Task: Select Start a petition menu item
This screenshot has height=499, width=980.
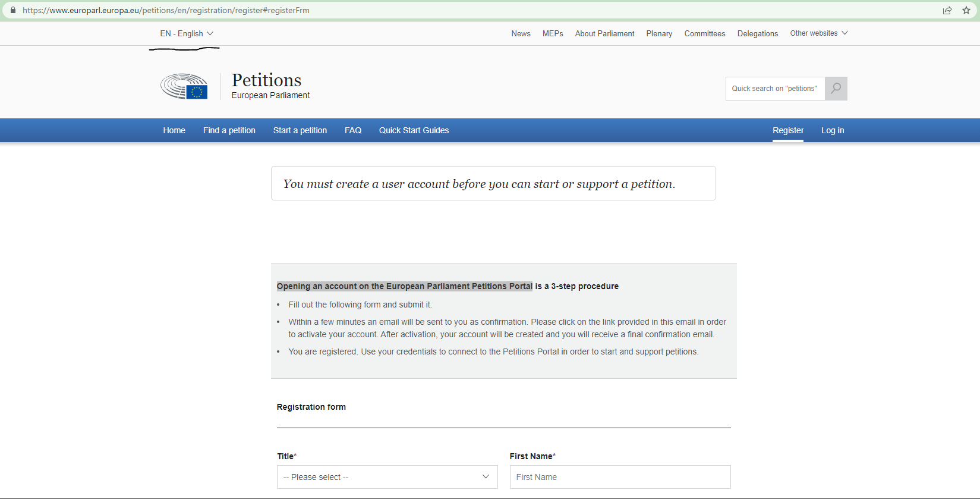Action: (x=300, y=130)
